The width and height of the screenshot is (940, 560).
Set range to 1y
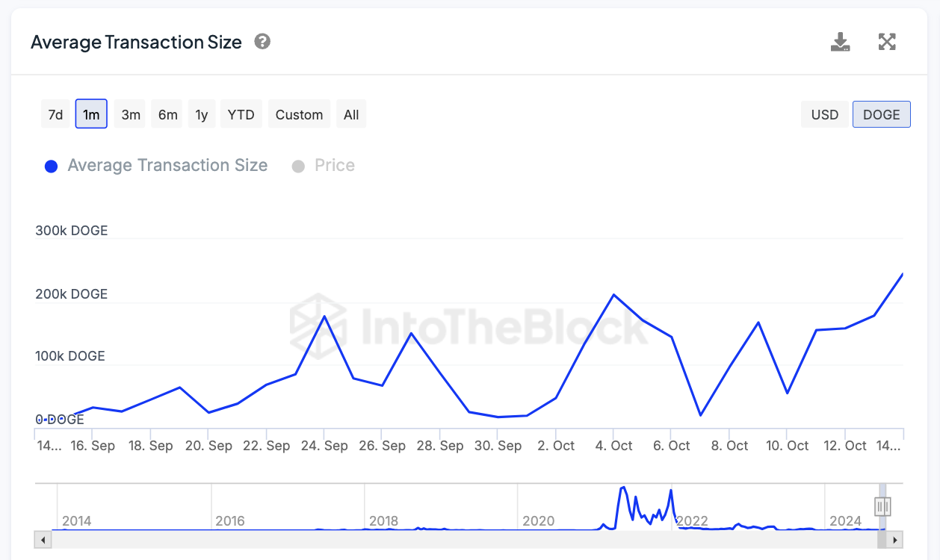click(x=202, y=115)
